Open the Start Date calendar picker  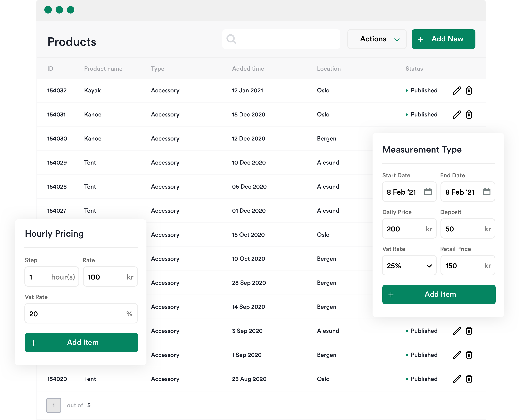click(x=428, y=192)
